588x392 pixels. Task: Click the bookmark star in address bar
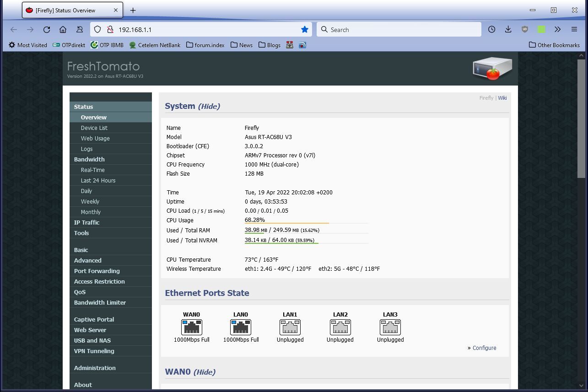pyautogui.click(x=305, y=29)
